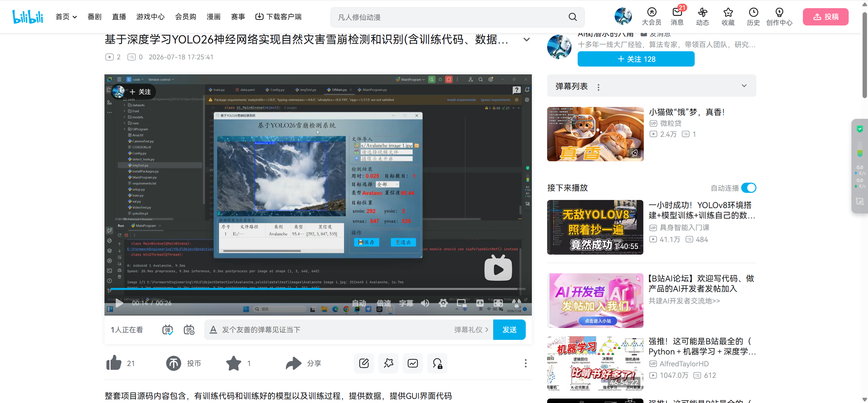The image size is (868, 403).
Task: Click the green shield floating widget icon
Action: coord(860,129)
